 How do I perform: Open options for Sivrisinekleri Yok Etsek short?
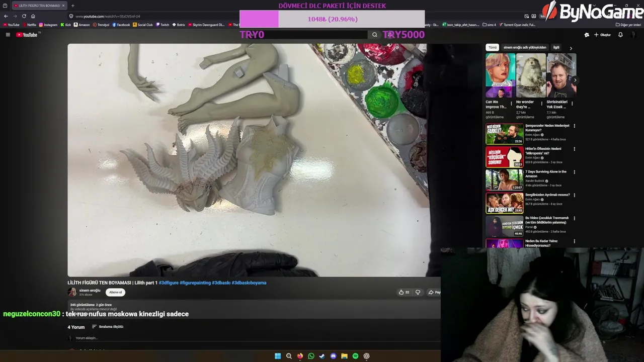tap(572, 104)
